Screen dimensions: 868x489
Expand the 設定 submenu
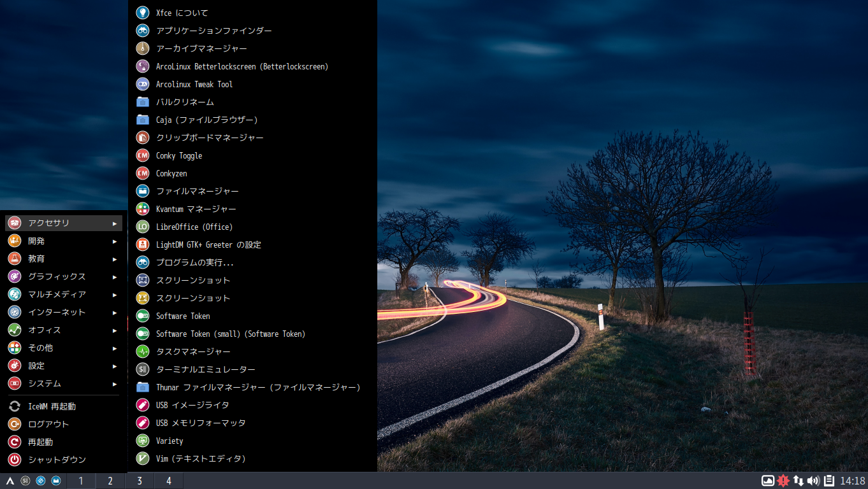64,365
